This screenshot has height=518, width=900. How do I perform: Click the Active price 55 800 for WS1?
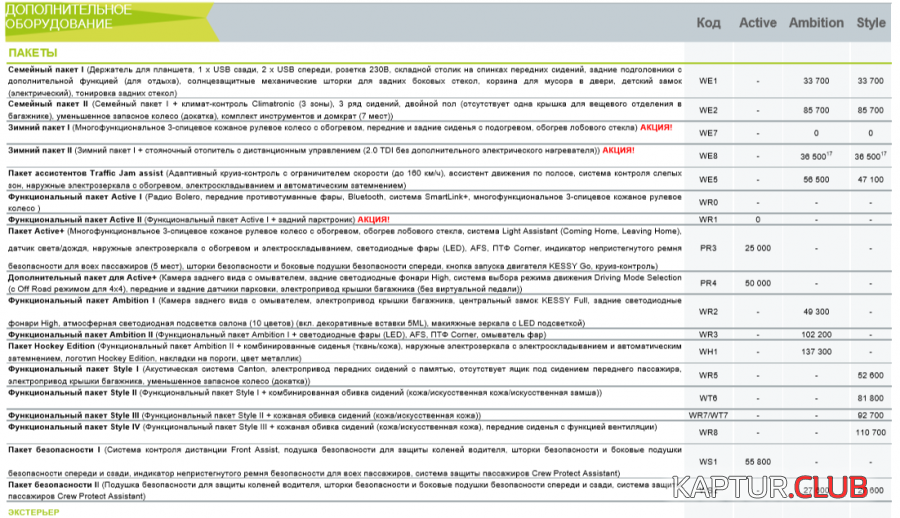pos(758,462)
